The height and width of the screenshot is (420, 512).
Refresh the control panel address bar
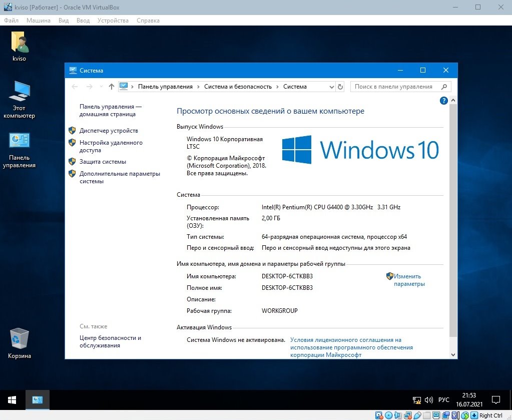pyautogui.click(x=340, y=87)
